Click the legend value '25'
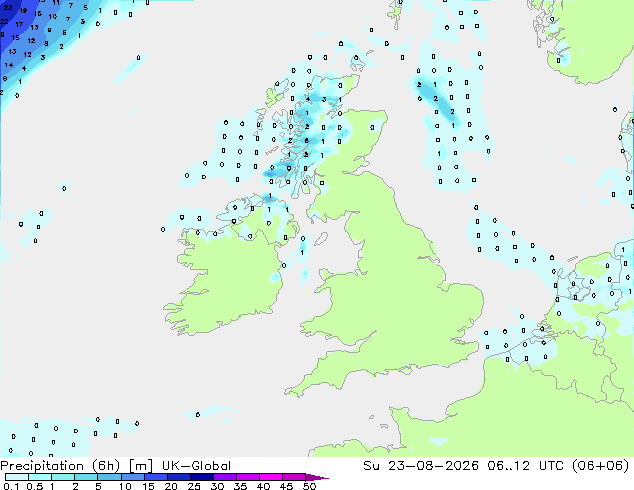The width and height of the screenshot is (634, 490). click(194, 486)
